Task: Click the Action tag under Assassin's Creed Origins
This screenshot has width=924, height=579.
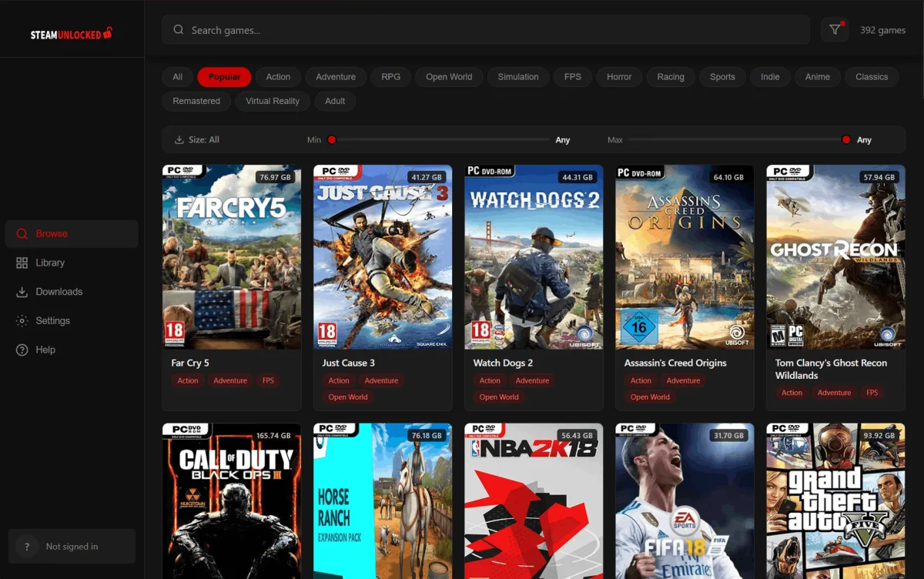Action: [641, 381]
